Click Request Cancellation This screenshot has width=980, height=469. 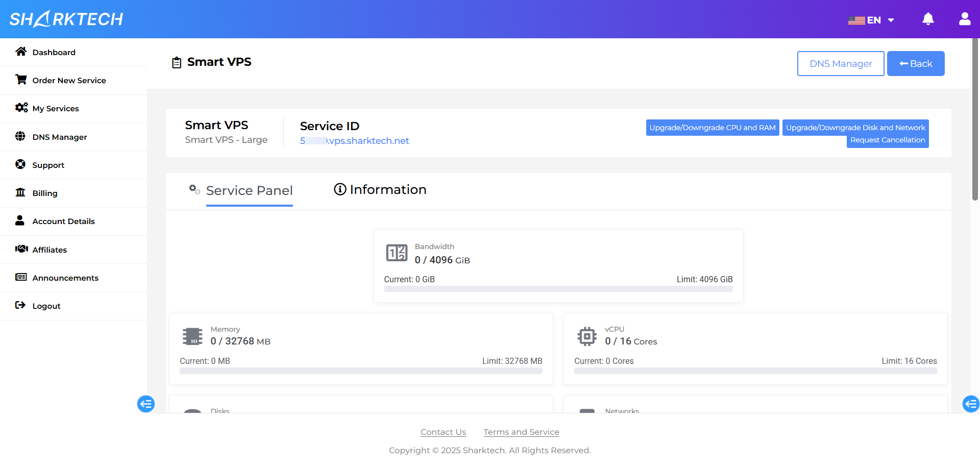[888, 140]
